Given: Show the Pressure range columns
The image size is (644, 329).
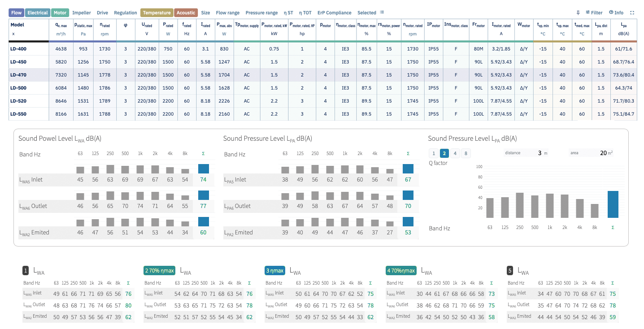Looking at the screenshot, I should click(x=261, y=13).
